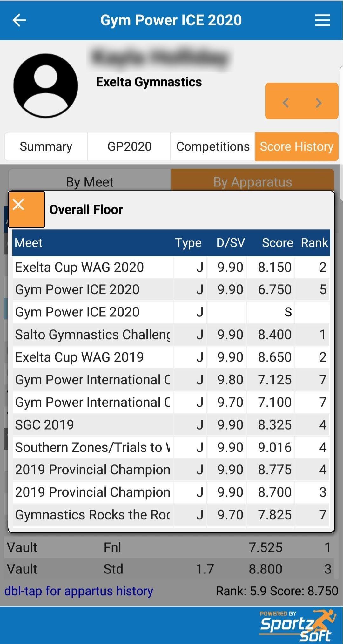Viewport: 343px width, 644px height.
Task: Open the hamburger menu
Action: click(x=323, y=20)
